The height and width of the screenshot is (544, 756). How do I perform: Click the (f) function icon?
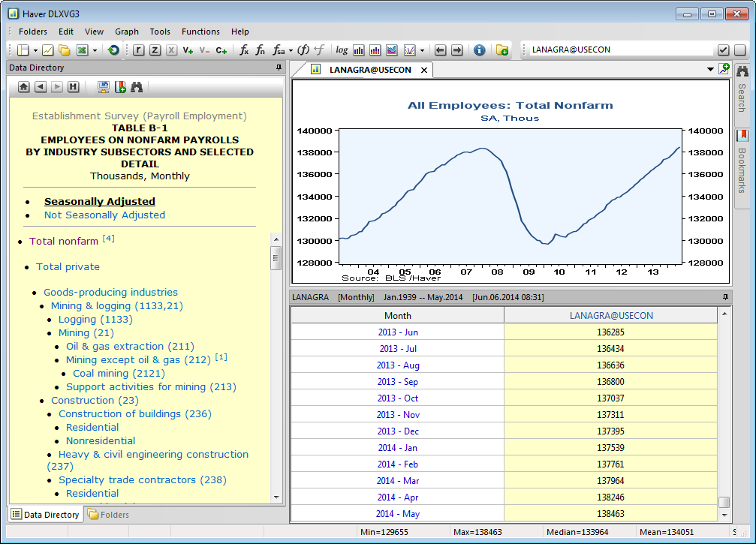(x=303, y=50)
